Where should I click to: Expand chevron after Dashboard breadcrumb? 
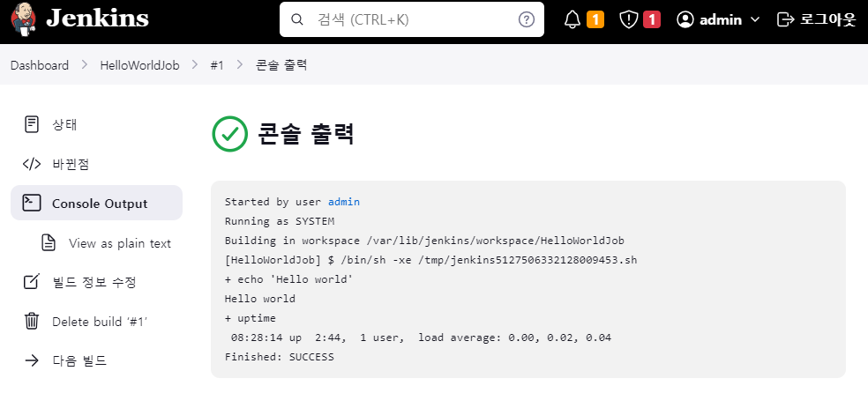pyautogui.click(x=85, y=64)
